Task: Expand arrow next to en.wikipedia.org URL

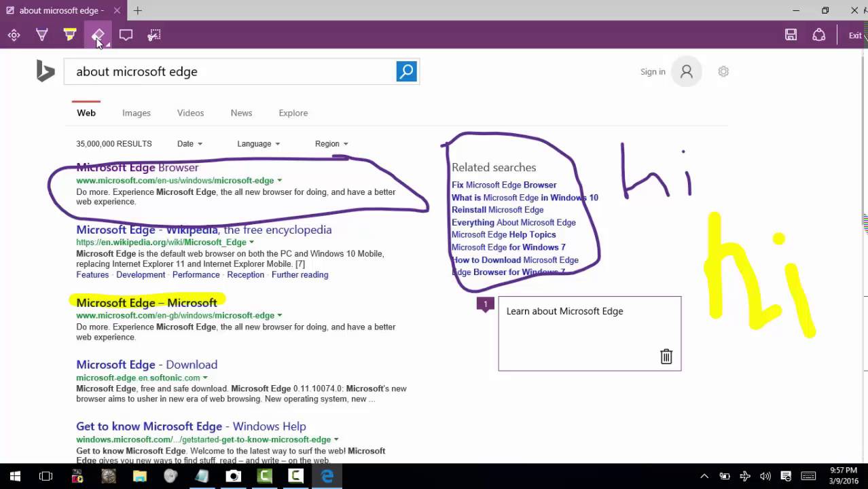Action: tap(251, 242)
